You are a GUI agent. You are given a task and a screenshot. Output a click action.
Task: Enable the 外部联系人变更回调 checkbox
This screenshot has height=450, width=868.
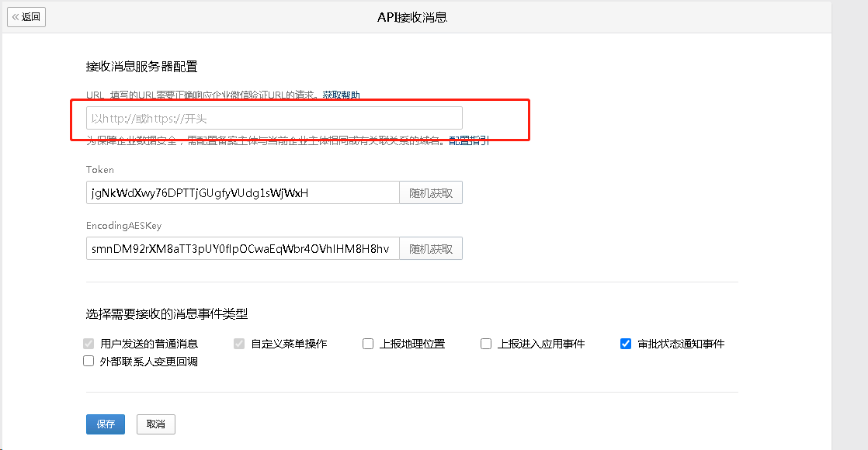coord(89,361)
